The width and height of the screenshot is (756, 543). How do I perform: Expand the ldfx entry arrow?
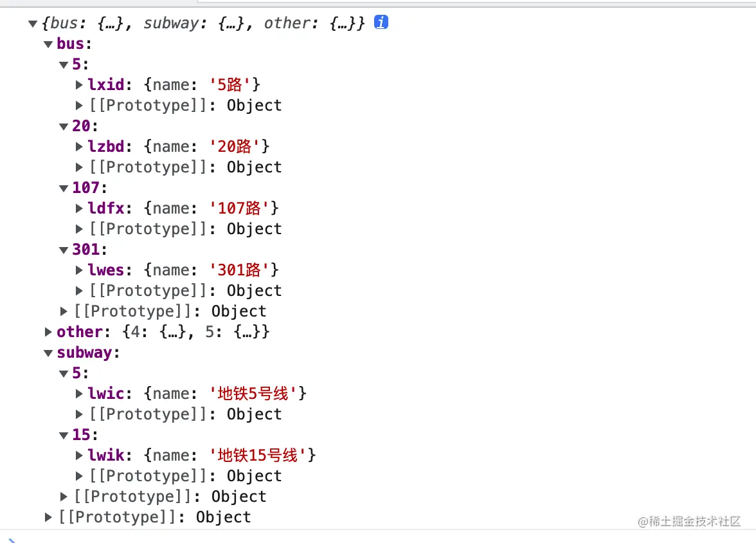tap(79, 208)
